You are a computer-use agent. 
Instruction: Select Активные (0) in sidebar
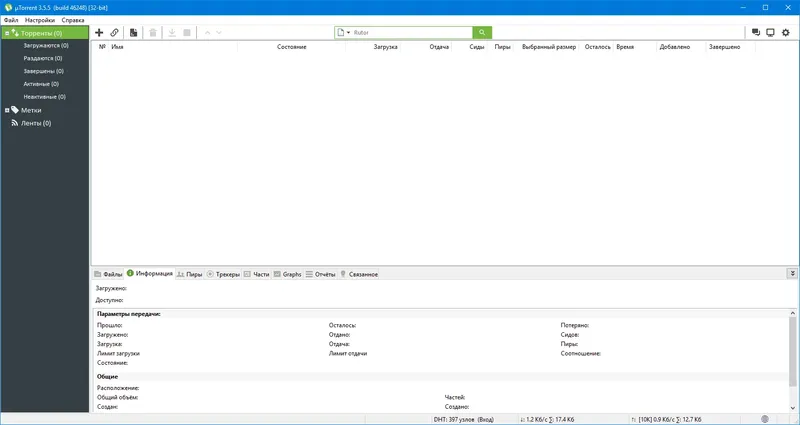pyautogui.click(x=41, y=84)
